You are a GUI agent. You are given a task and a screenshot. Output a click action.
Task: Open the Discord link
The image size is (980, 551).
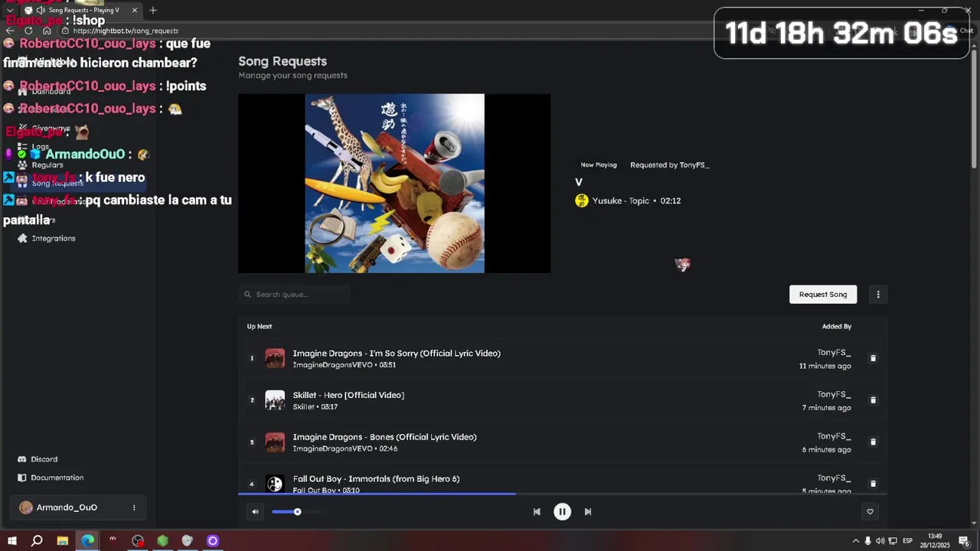point(44,459)
